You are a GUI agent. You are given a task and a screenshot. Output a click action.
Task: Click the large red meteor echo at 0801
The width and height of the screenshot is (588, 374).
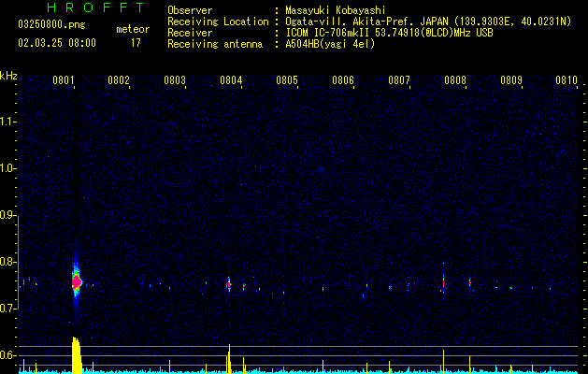coord(77,281)
